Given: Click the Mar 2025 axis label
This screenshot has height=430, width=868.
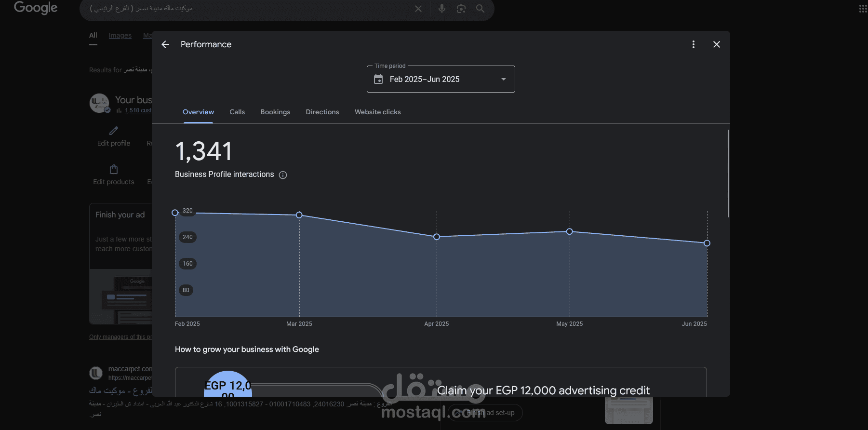Looking at the screenshot, I should click(299, 324).
